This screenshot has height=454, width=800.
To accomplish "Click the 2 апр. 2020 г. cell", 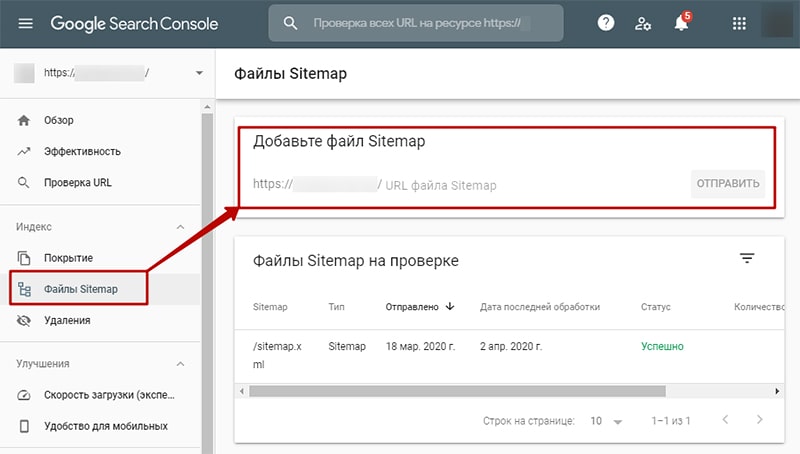I will tap(511, 346).
